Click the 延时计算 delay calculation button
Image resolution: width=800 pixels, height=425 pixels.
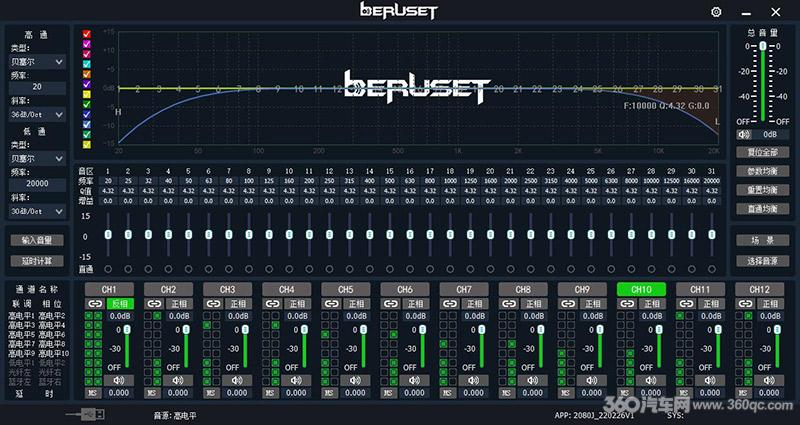click(37, 261)
